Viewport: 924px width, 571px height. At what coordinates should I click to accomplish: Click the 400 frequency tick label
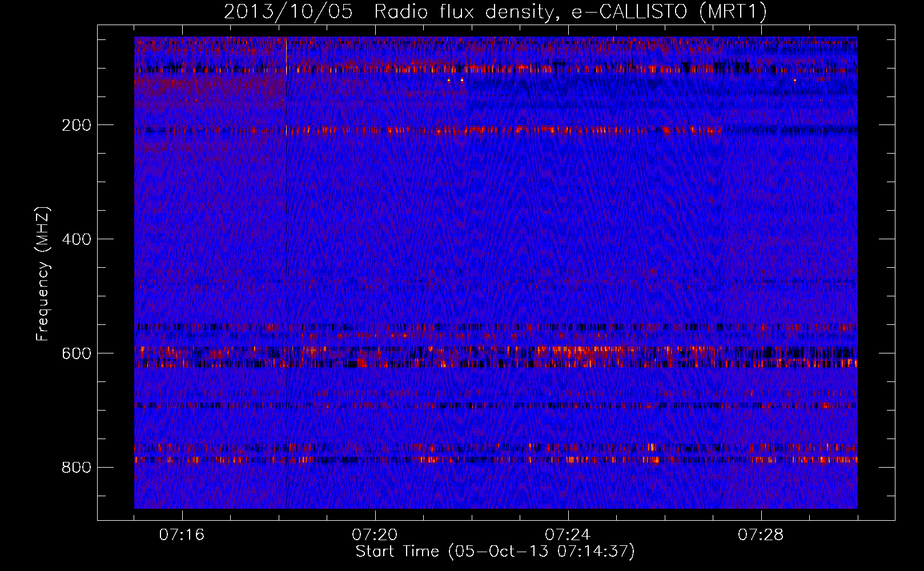click(77, 239)
